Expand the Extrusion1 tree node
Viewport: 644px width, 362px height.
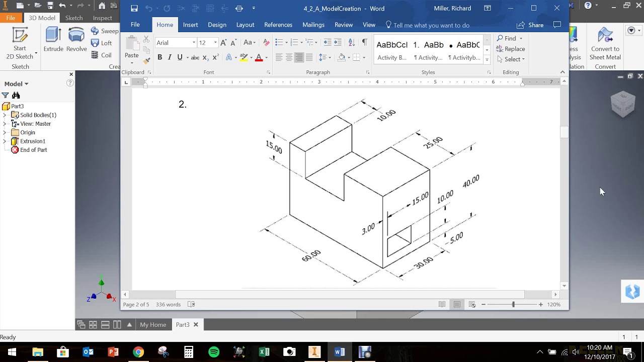tap(5, 141)
